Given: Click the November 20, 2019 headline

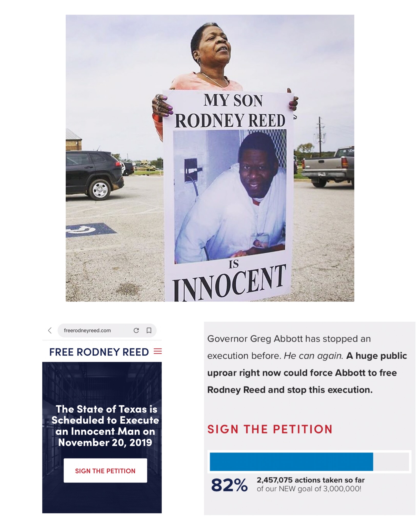Looking at the screenshot, I should 105,426.
